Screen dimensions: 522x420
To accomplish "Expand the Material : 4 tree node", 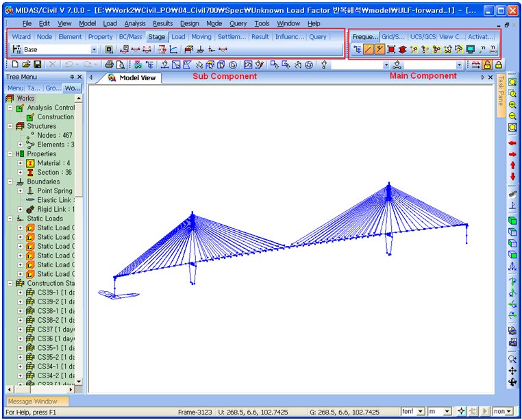I will pyautogui.click(x=21, y=163).
